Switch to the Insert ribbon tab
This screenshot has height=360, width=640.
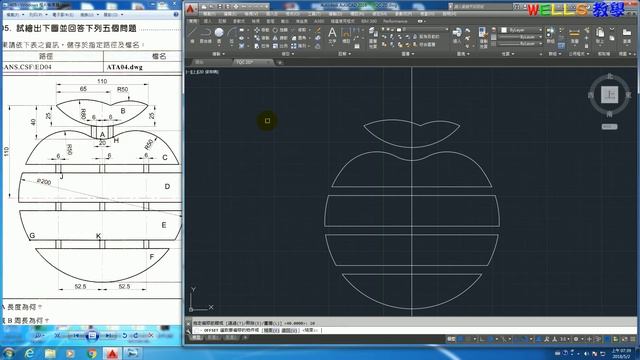click(208, 21)
